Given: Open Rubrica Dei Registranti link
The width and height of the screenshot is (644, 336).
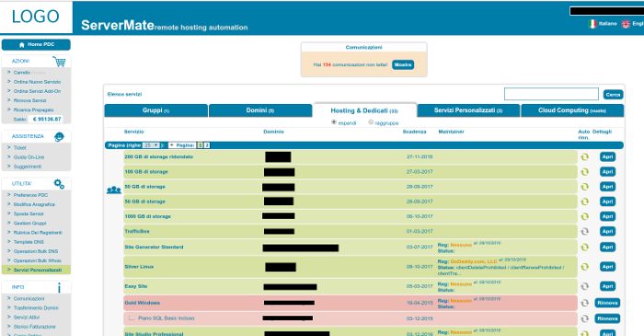Looking at the screenshot, I should 38,233.
